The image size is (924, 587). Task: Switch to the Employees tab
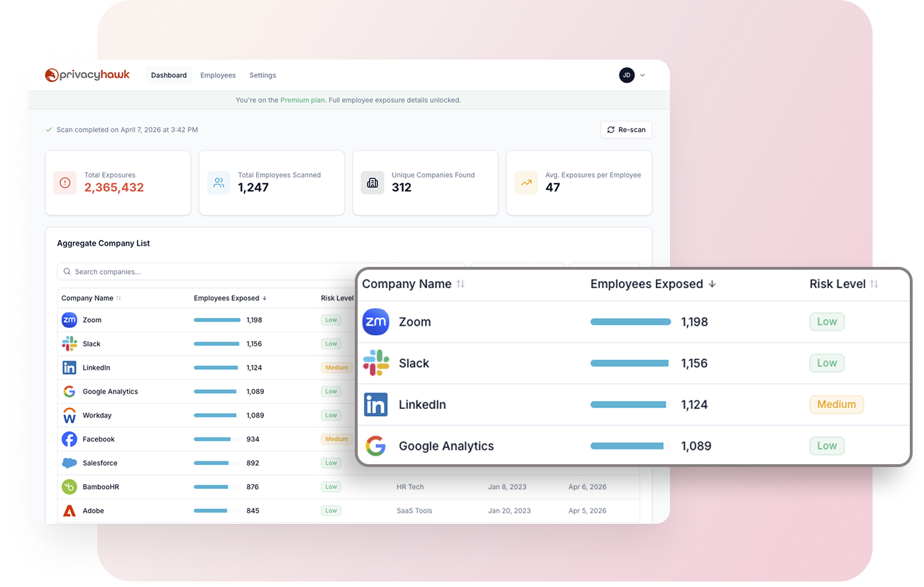(218, 75)
